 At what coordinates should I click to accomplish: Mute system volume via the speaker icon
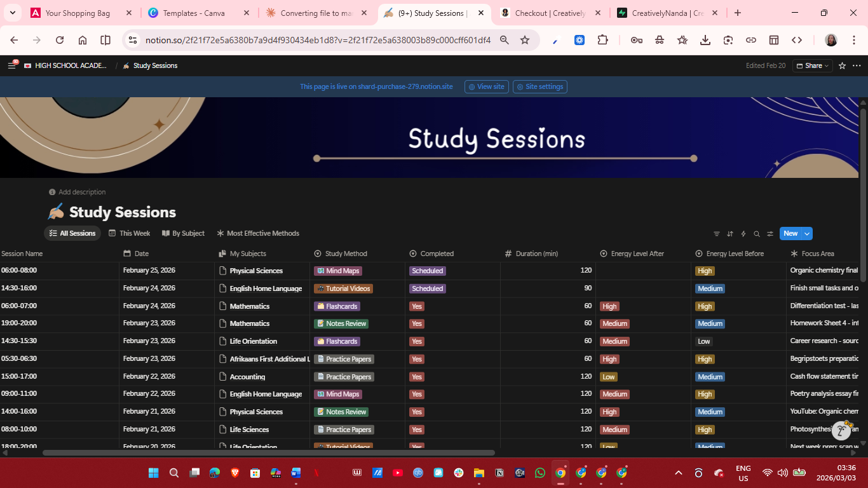click(783, 473)
